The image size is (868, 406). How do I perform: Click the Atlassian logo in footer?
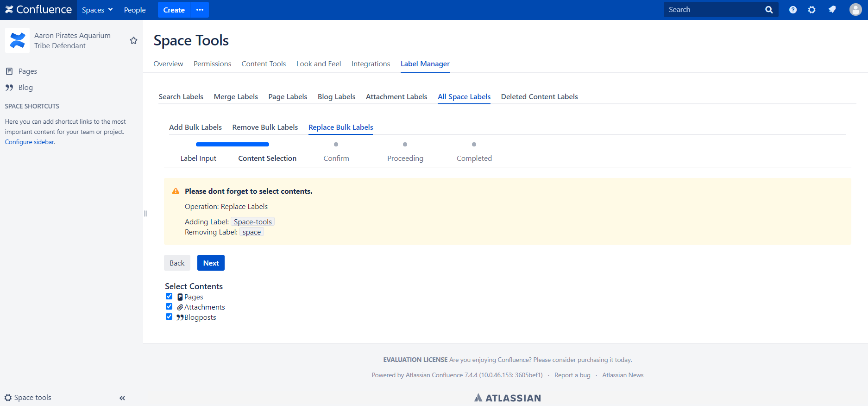click(508, 398)
